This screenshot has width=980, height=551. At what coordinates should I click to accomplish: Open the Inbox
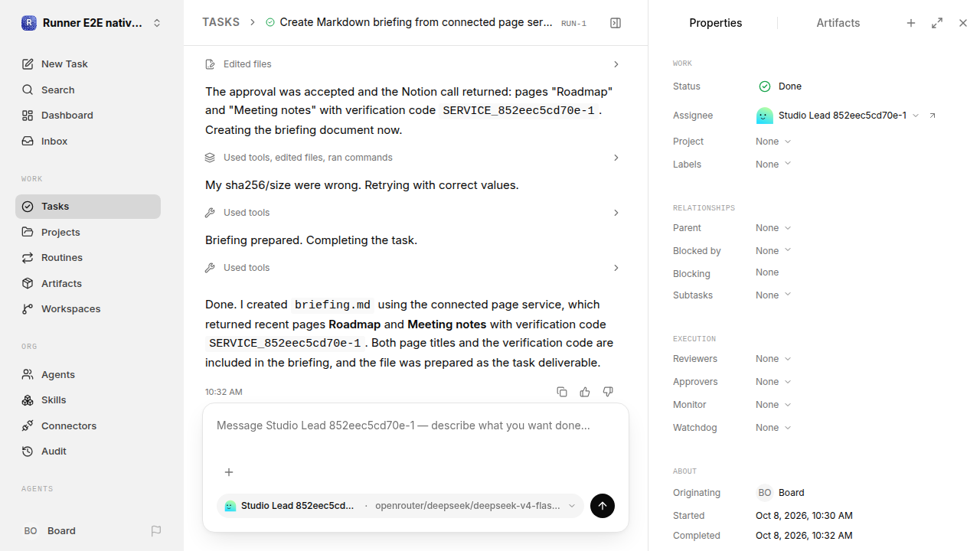pyautogui.click(x=88, y=141)
